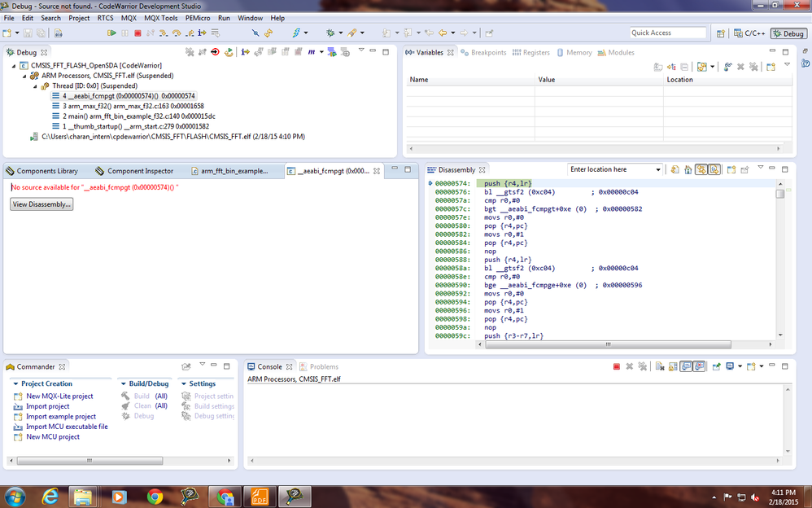812x508 pixels.
Task: Click the Open Perspective icon
Action: click(x=720, y=33)
